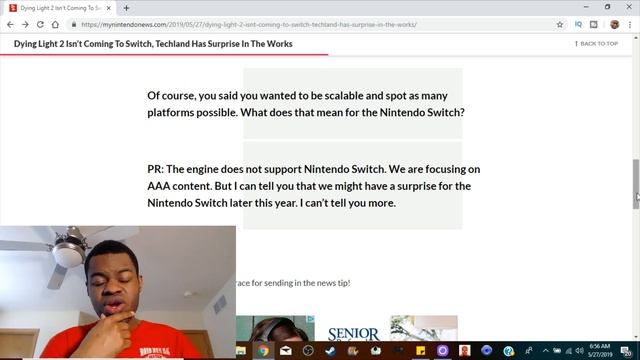Image resolution: width=640 pixels, height=360 pixels.
Task: Click the webcam video overlay
Action: [x=118, y=292]
